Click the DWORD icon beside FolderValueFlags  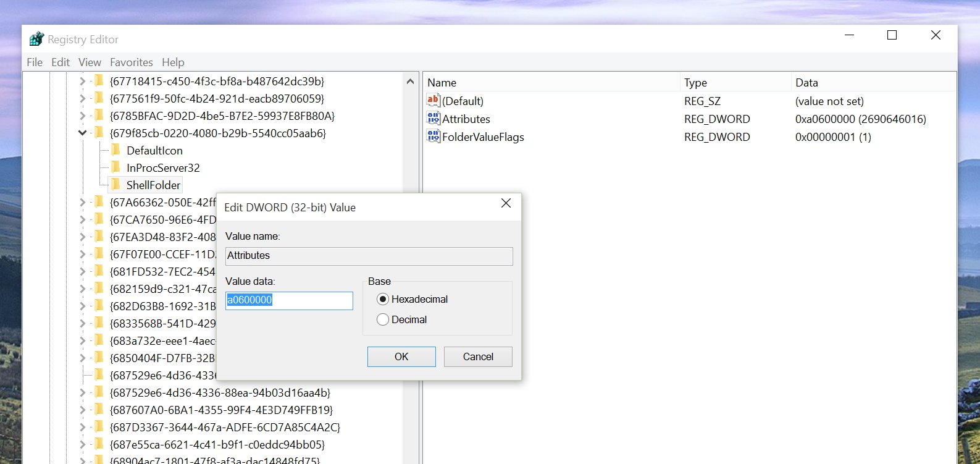433,137
